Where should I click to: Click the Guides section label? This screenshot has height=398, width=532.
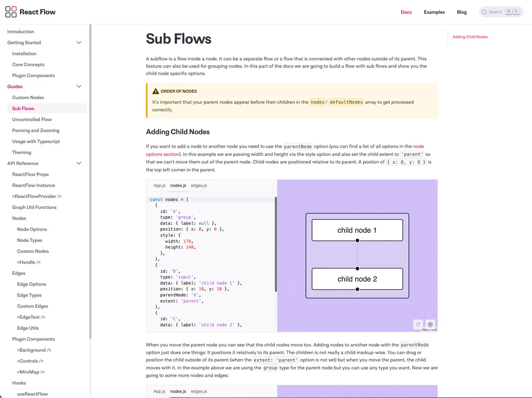(x=15, y=87)
